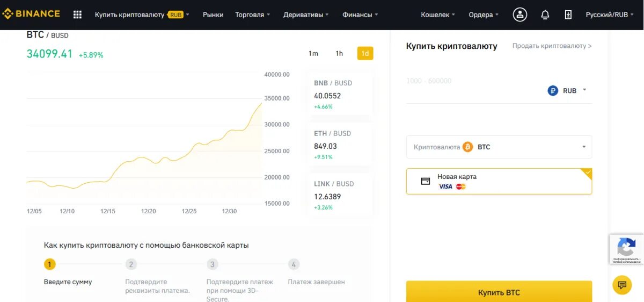The image size is (644, 302).
Task: Open the Криптовалюта BTC dropdown
Action: 499,147
